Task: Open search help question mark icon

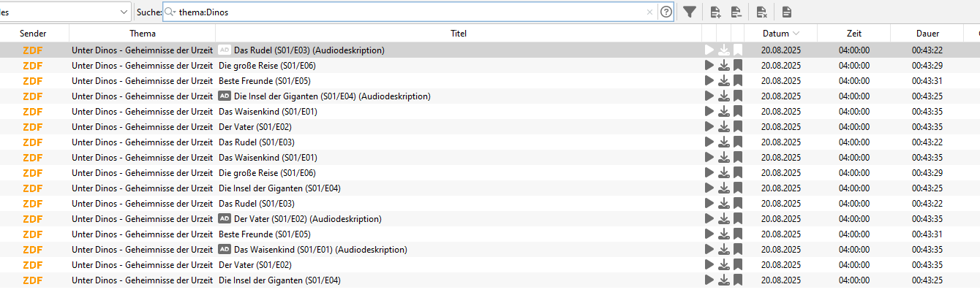Action: click(x=666, y=12)
